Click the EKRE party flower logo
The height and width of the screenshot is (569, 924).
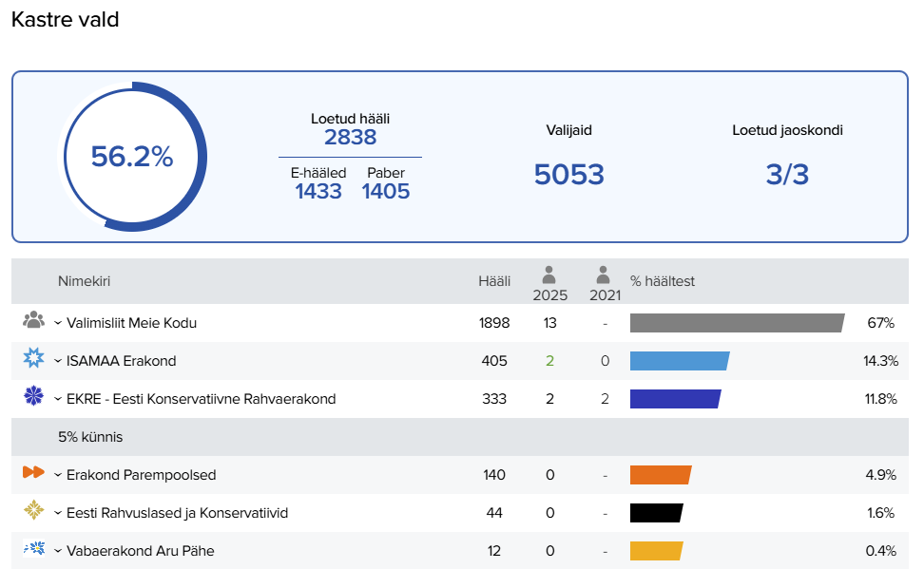click(x=34, y=397)
